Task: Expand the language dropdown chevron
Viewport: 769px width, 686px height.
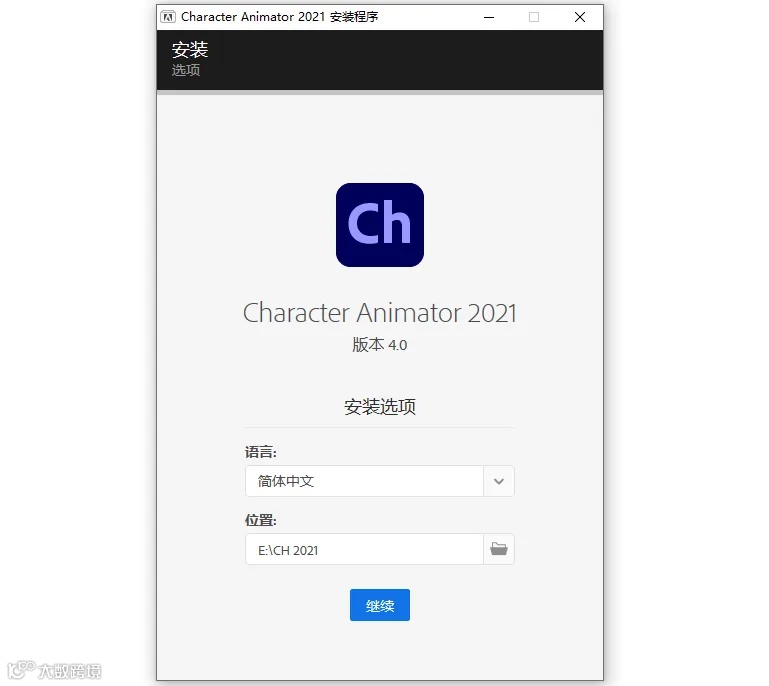Action: tap(499, 481)
